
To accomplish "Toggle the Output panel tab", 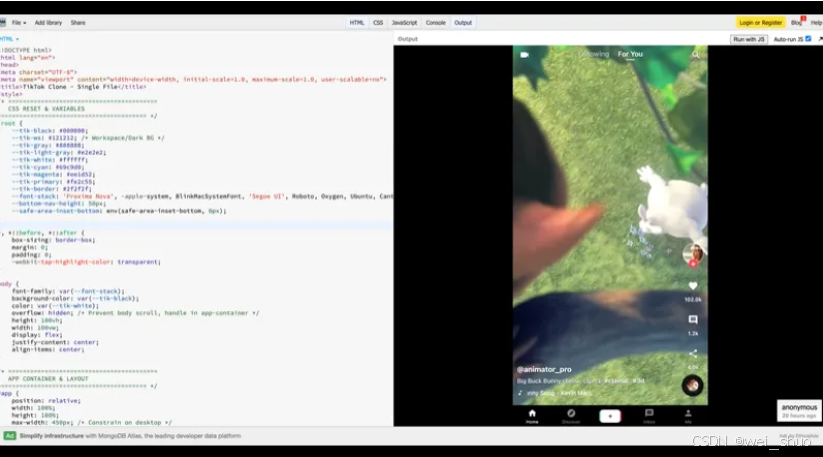I will click(463, 23).
